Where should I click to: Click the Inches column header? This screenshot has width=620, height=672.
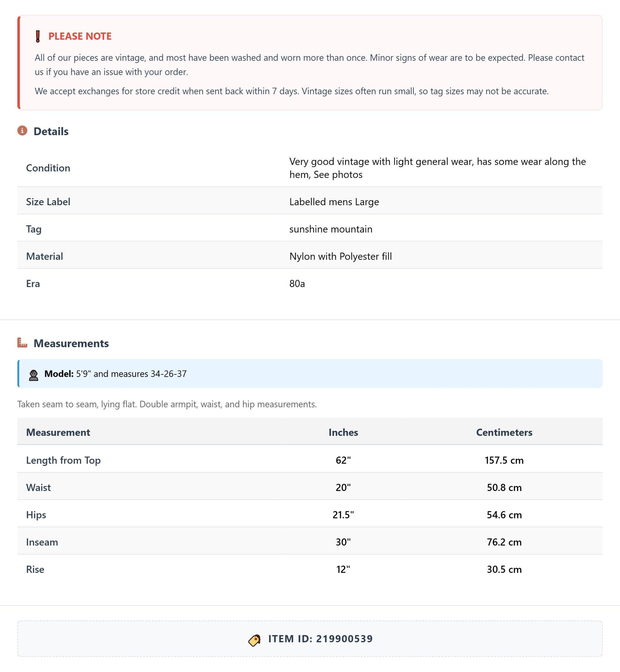click(343, 432)
